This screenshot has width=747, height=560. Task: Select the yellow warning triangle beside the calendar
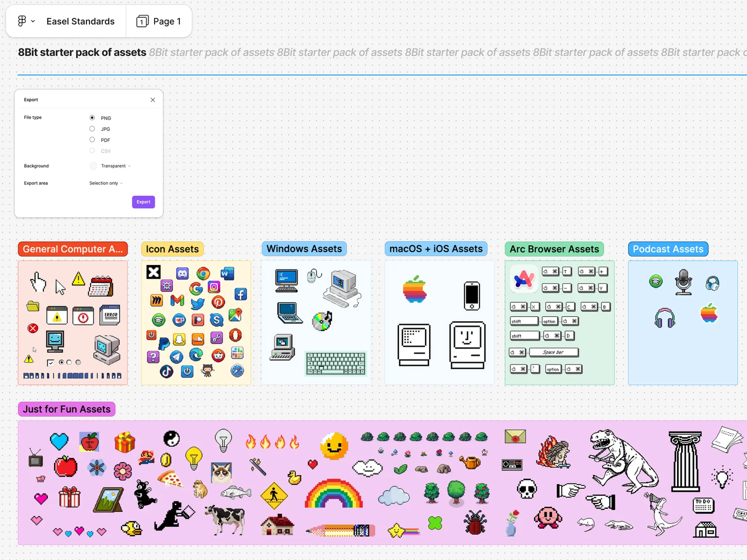[78, 279]
